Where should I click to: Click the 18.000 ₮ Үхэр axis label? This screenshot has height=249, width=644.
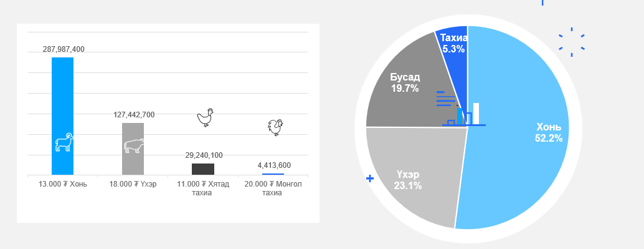(133, 184)
